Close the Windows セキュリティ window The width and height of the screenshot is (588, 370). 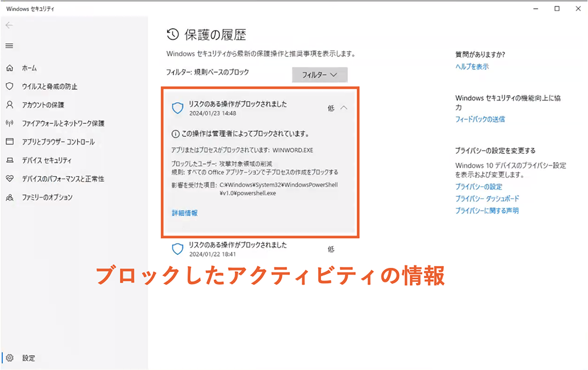pos(578,9)
